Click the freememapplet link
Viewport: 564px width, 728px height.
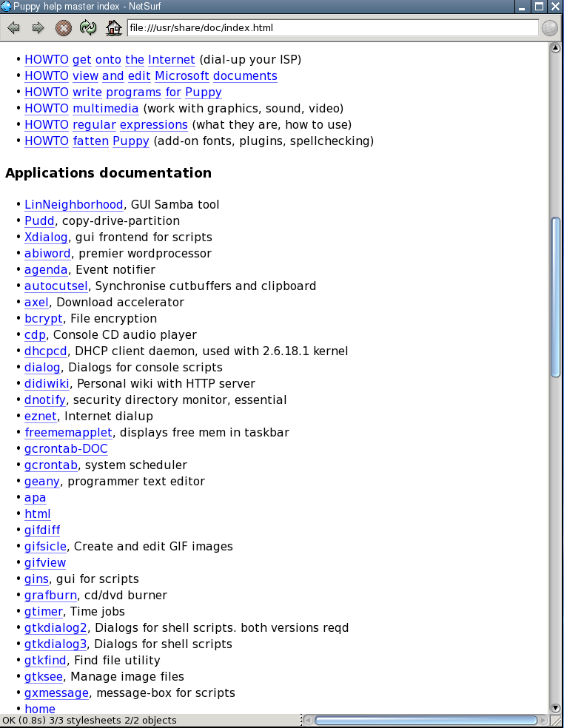(68, 433)
